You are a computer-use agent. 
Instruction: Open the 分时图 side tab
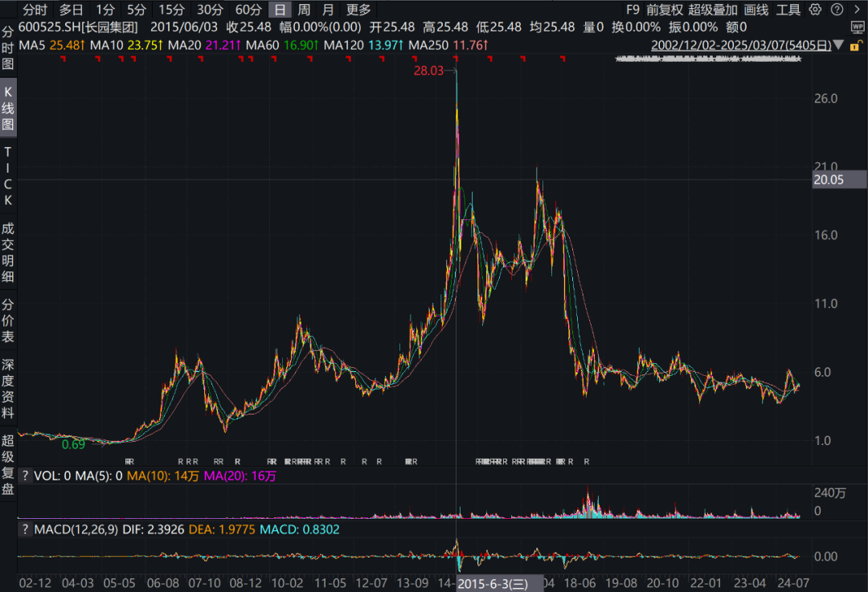[x=8, y=48]
